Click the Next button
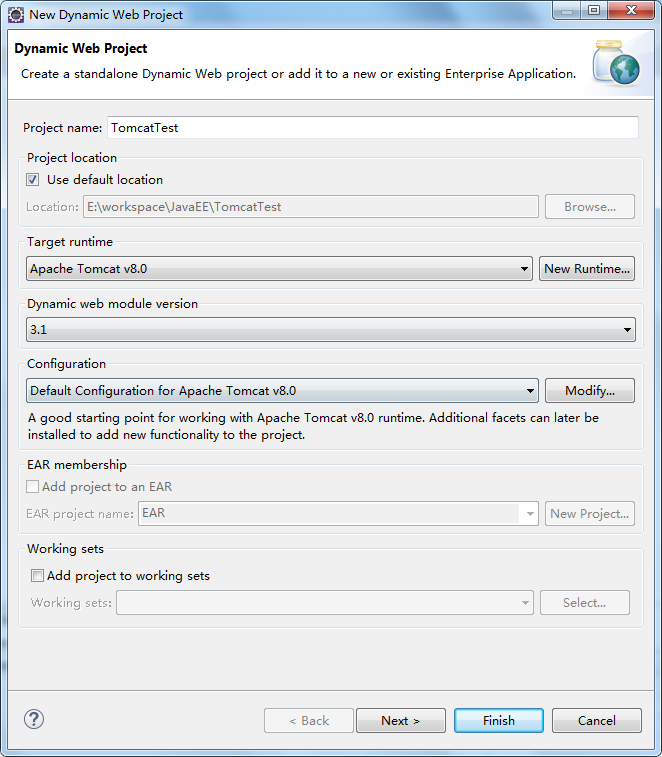662x757 pixels. [x=400, y=720]
